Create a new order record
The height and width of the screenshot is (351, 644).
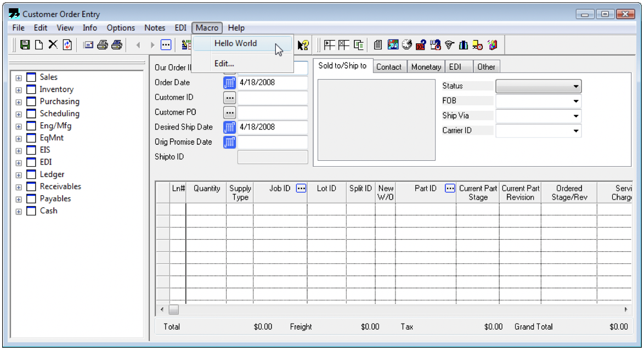[x=39, y=44]
